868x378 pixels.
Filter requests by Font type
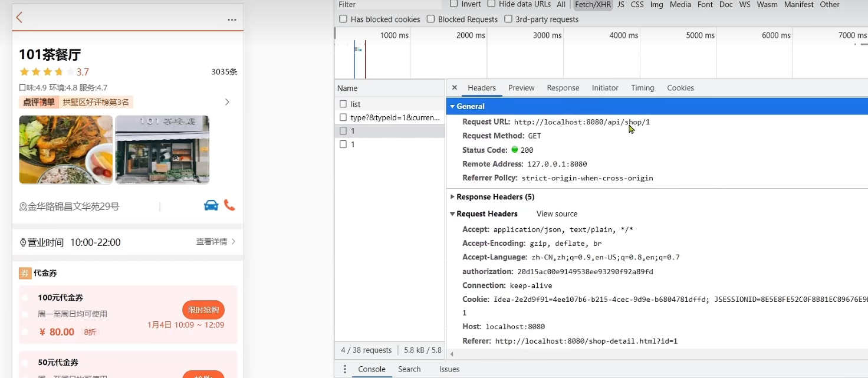(705, 5)
